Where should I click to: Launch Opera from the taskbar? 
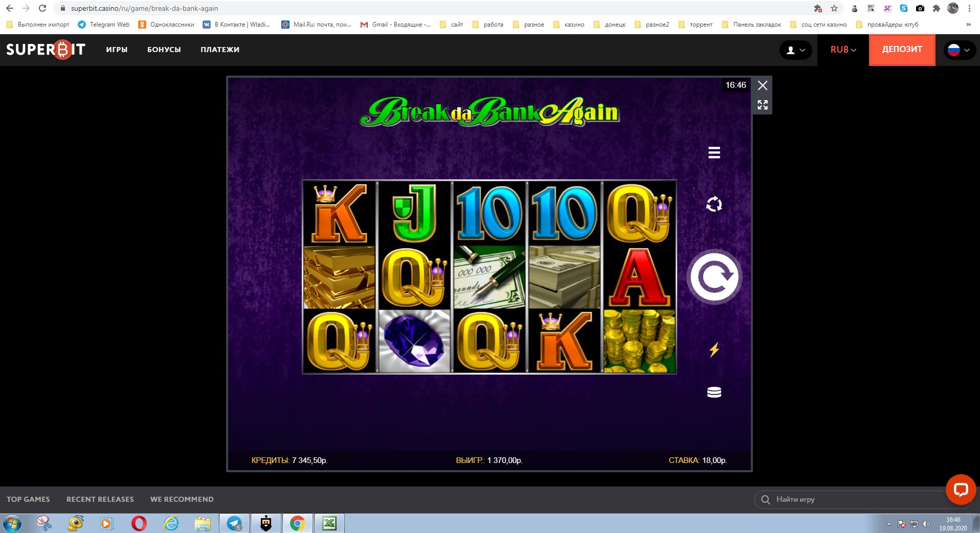click(x=139, y=524)
